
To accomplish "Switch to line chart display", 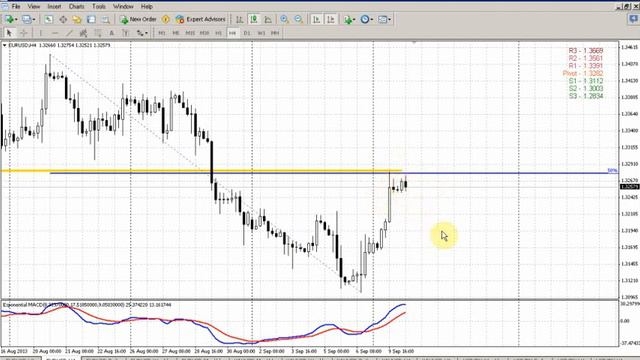I will pyautogui.click(x=268, y=19).
